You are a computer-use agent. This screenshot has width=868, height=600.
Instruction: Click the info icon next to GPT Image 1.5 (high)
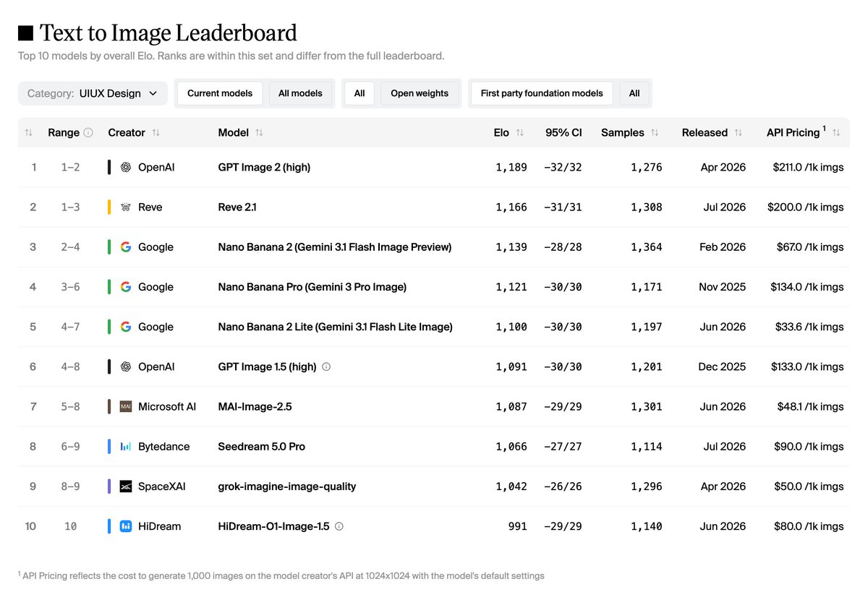click(326, 367)
